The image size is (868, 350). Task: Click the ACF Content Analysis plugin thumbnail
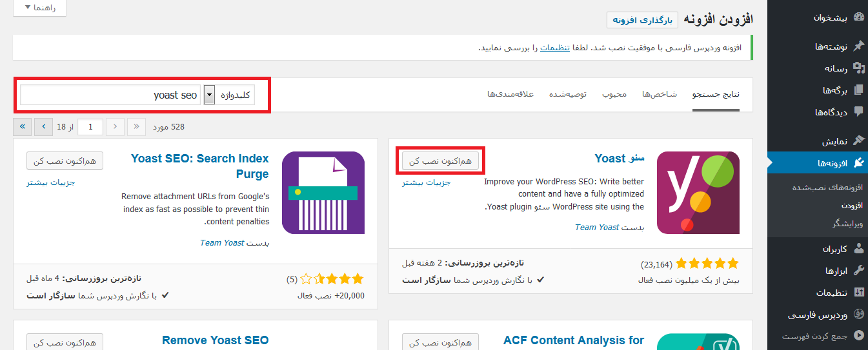coord(698,342)
